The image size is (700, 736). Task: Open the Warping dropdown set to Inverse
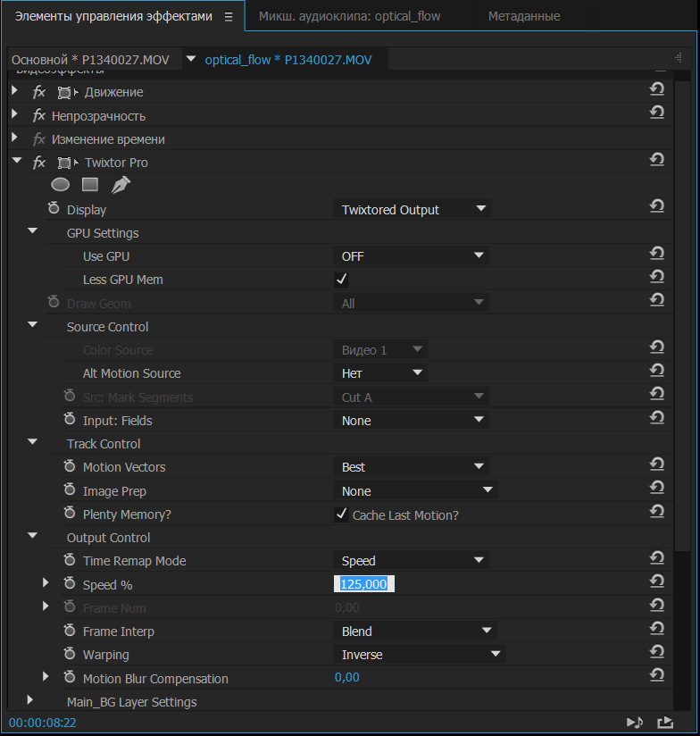click(x=420, y=655)
